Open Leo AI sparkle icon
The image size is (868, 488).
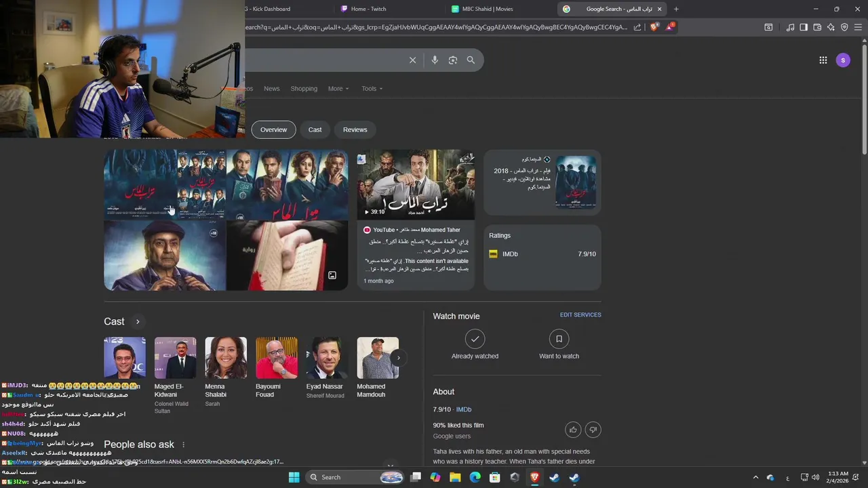831,27
